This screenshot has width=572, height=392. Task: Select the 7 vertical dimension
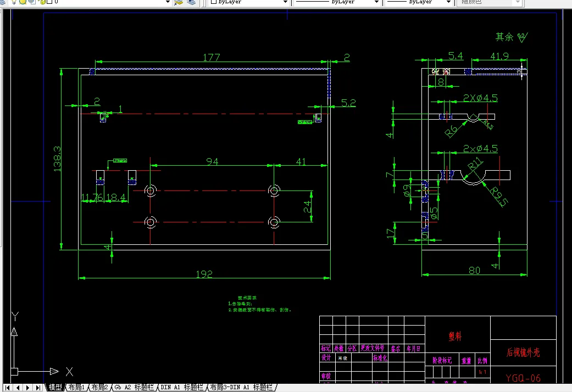click(x=389, y=175)
